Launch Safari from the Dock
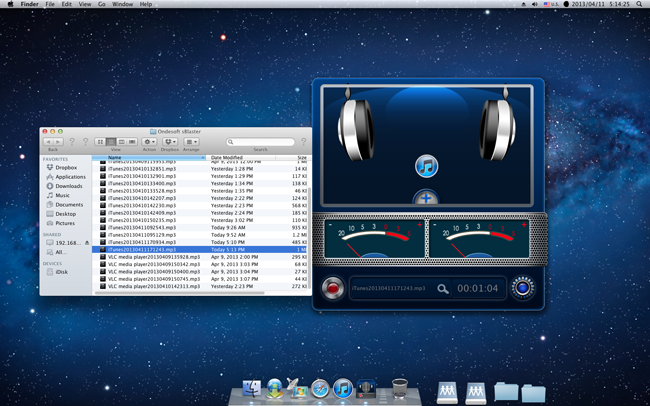The width and height of the screenshot is (650, 406). (320, 389)
